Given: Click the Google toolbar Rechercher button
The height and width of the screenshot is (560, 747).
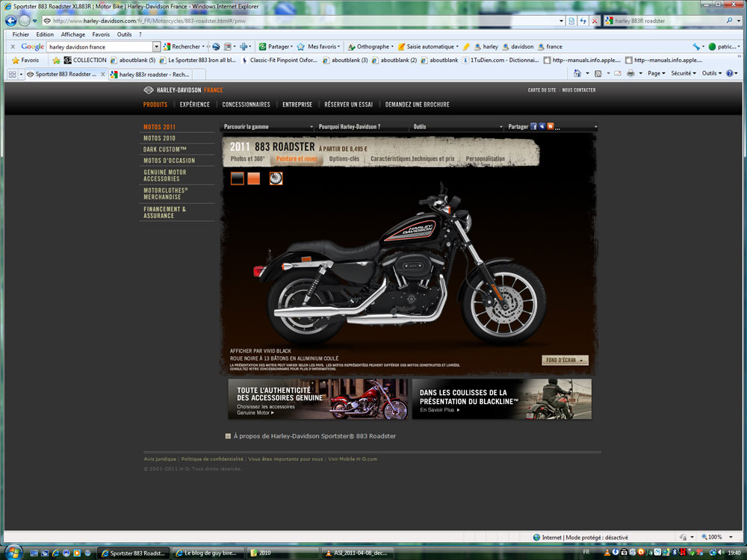Looking at the screenshot, I should point(182,46).
